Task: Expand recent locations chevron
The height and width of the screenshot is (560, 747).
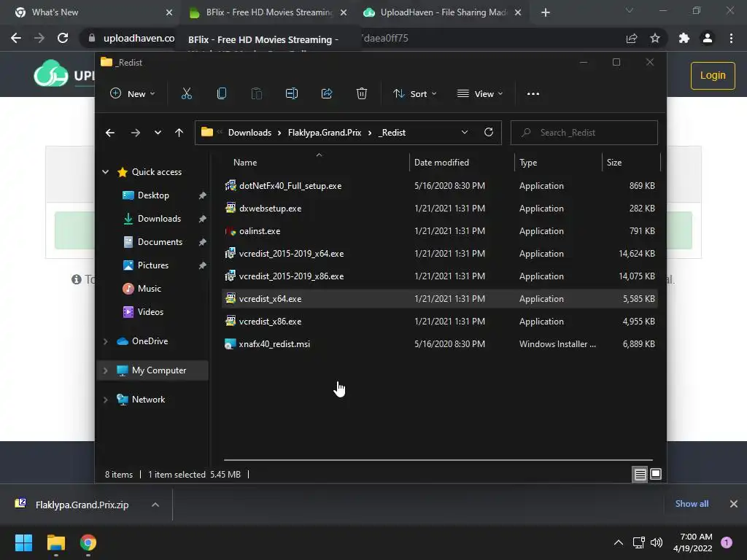Action: (158, 133)
